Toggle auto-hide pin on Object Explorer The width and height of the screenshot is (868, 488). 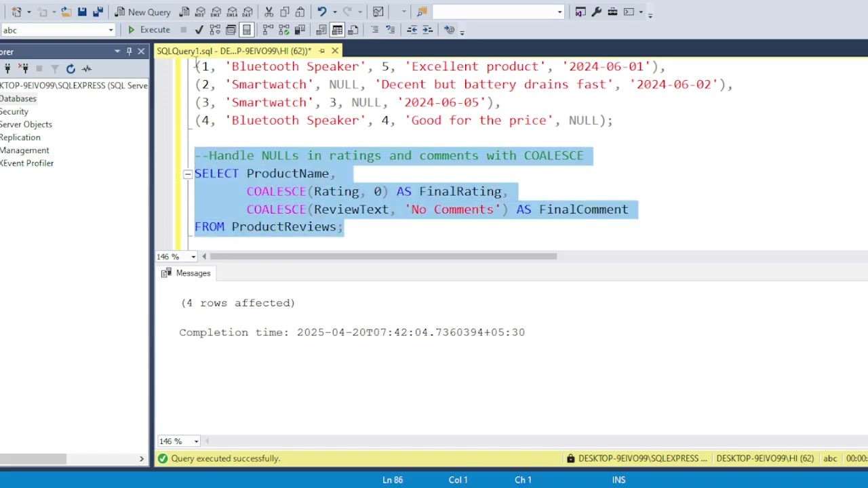pos(129,51)
